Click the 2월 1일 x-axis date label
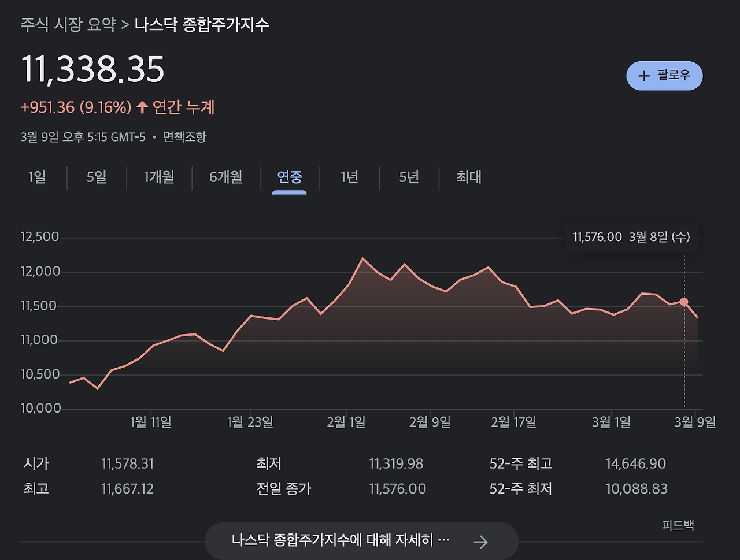Viewport: 740px width, 560px height. point(346,422)
